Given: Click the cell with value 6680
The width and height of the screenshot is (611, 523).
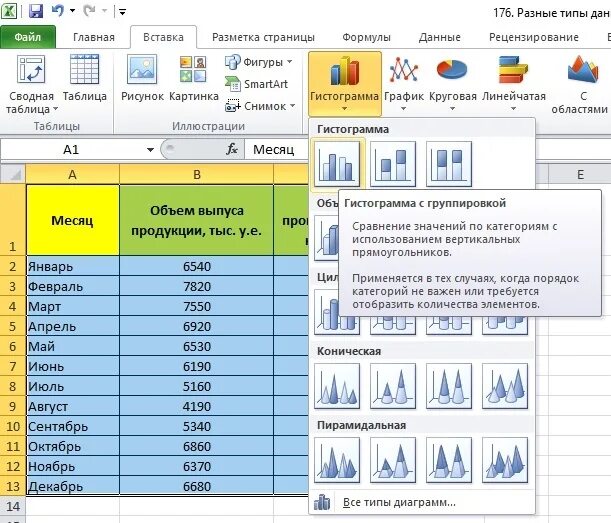Looking at the screenshot, I should 197,486.
